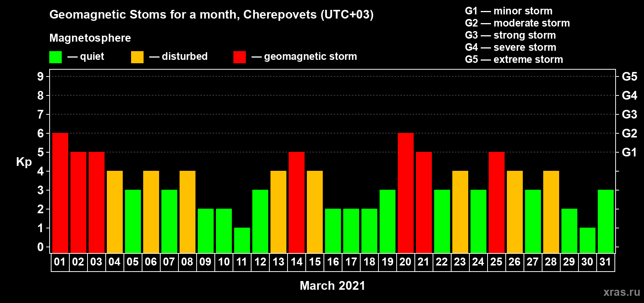Click the red bar for day 03

click(97, 203)
